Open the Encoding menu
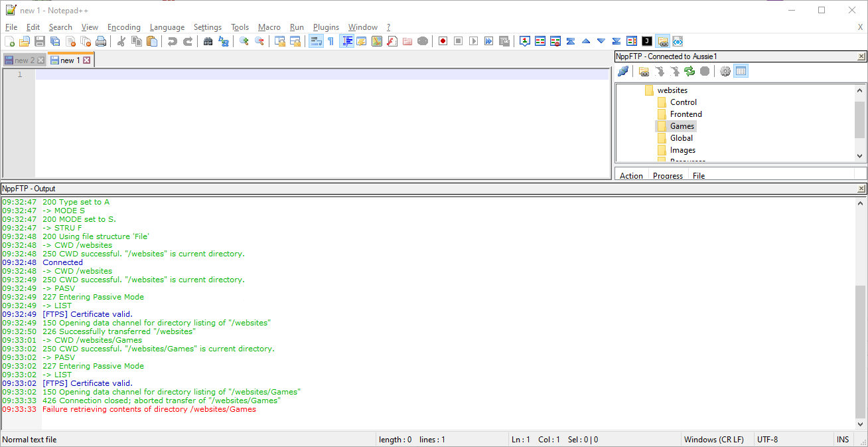 124,27
